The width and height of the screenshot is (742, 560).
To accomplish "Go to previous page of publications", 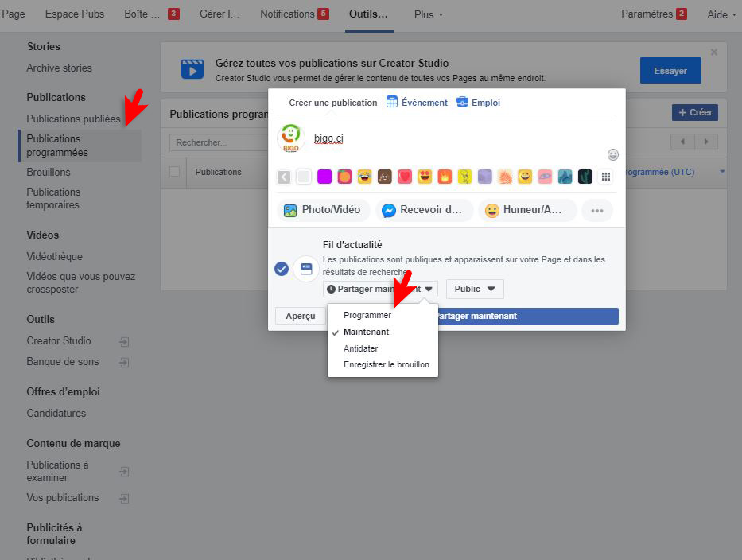I will click(x=682, y=142).
